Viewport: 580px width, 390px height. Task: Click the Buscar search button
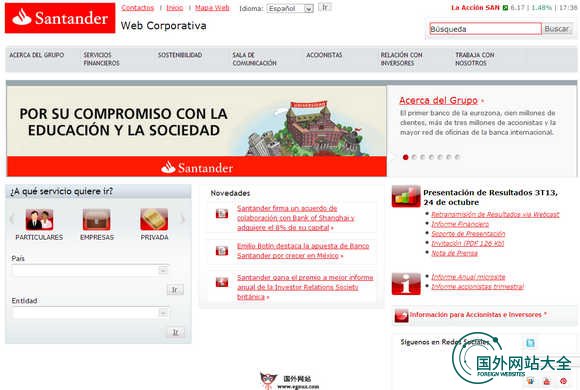click(557, 28)
